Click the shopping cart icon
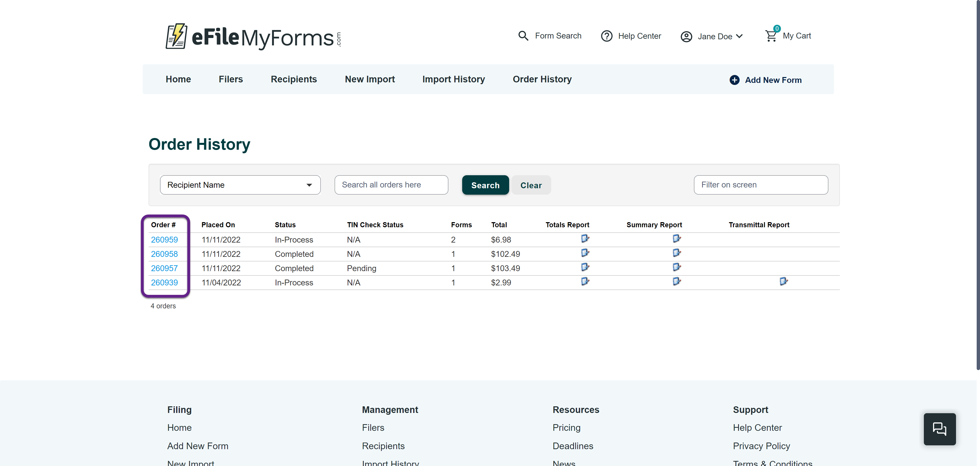 tap(771, 36)
